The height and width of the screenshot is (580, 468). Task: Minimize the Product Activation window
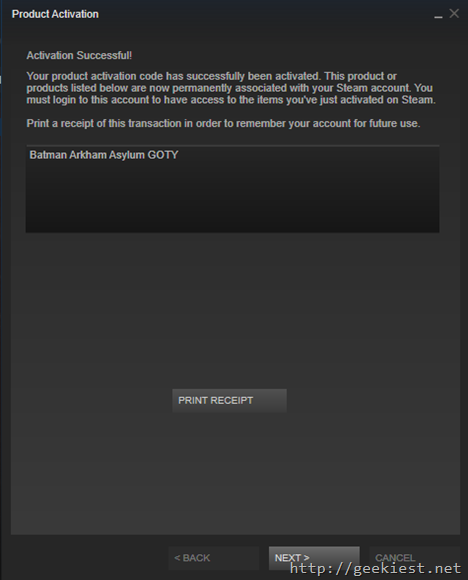(438, 15)
